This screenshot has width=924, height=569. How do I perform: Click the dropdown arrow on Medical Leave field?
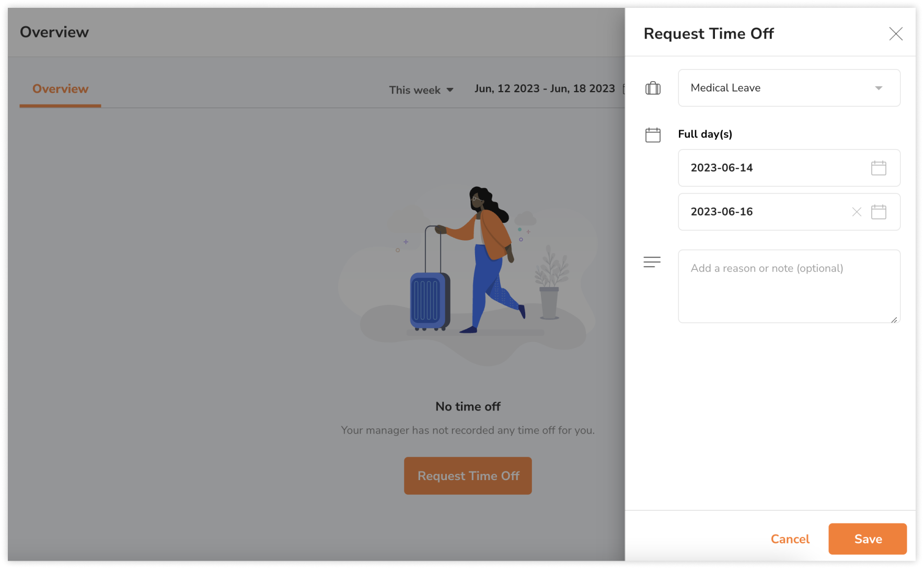tap(879, 88)
